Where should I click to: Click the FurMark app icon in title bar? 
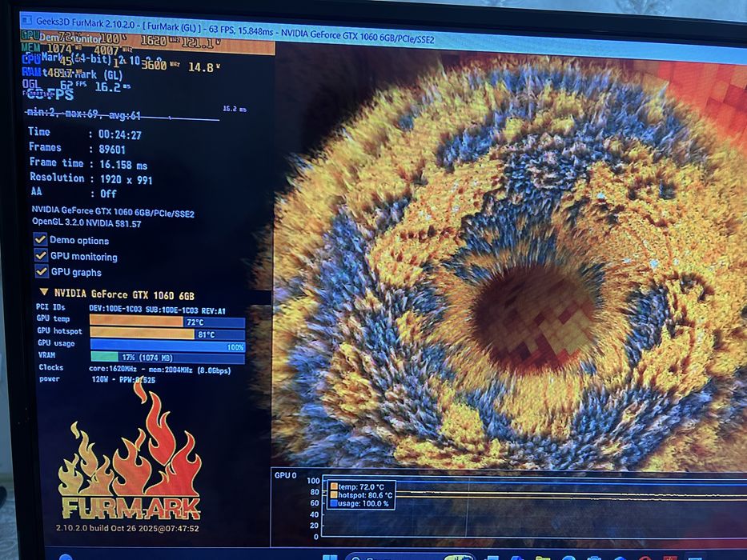coord(27,20)
